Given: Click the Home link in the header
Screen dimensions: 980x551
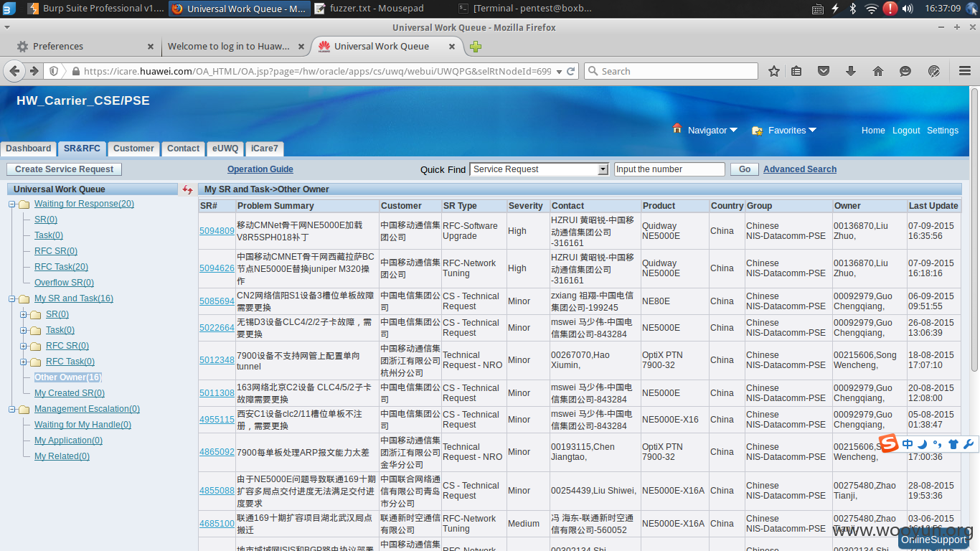Looking at the screenshot, I should pyautogui.click(x=873, y=131).
